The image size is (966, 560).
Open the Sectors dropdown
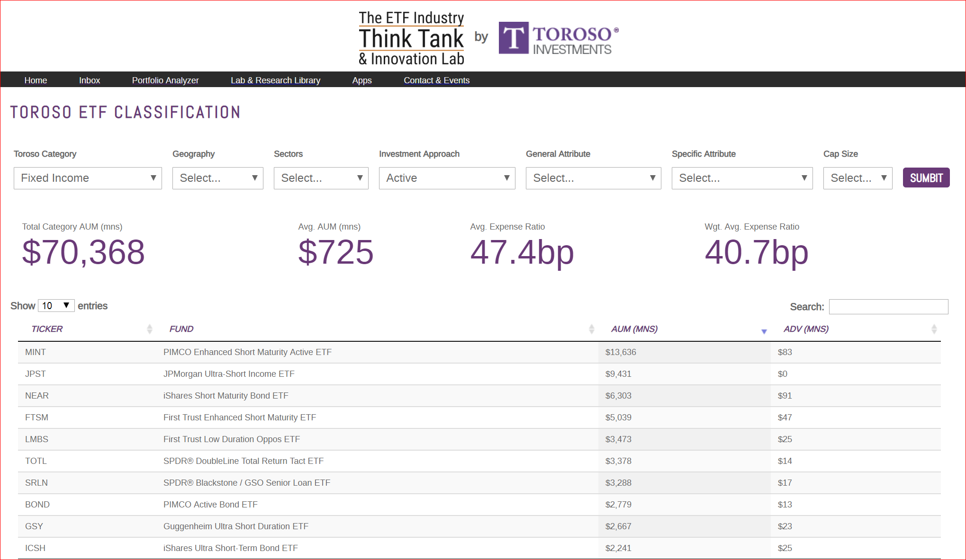coord(321,178)
